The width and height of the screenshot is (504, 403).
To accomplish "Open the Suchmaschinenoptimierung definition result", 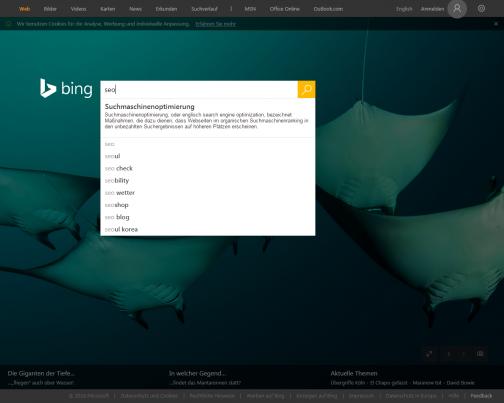I will (208, 117).
